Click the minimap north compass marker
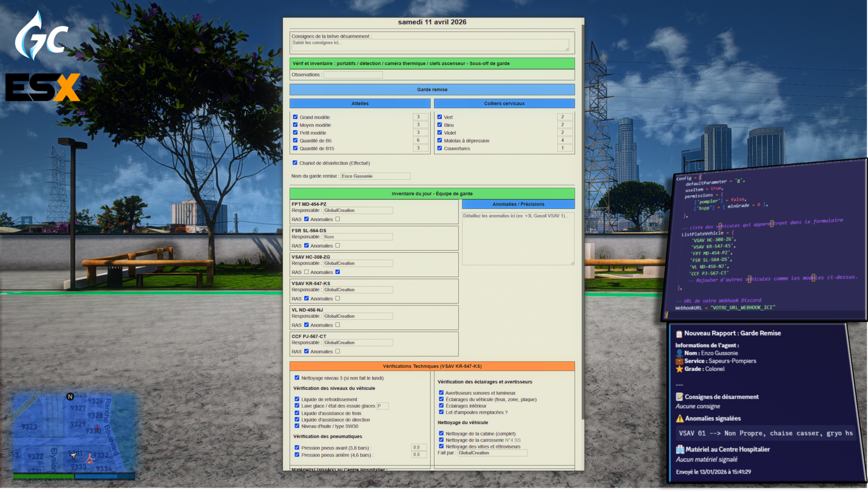The width and height of the screenshot is (868, 492). point(70,396)
